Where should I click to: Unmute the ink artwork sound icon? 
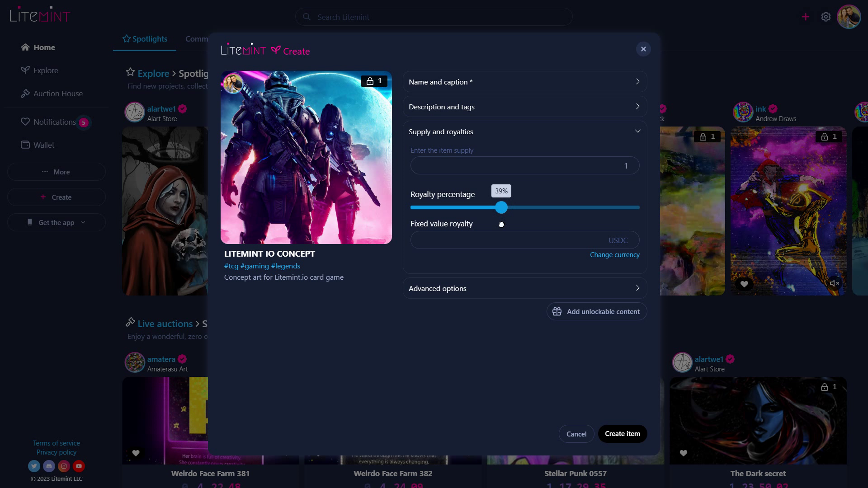tap(834, 284)
